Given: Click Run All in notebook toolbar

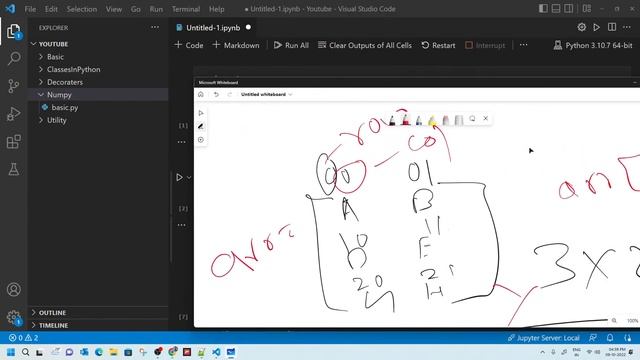Looking at the screenshot, I should 291,45.
